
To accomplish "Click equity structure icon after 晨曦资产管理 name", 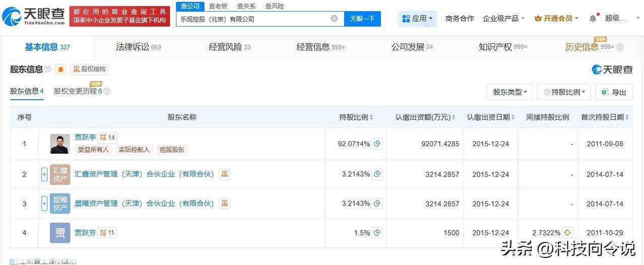I will tap(225, 204).
